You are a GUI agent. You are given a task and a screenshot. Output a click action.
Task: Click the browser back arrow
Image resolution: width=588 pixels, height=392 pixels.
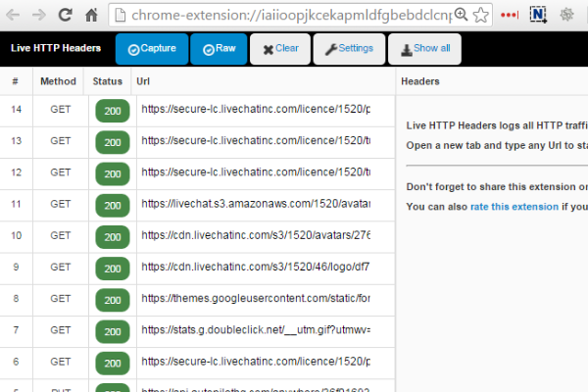[x=14, y=15]
